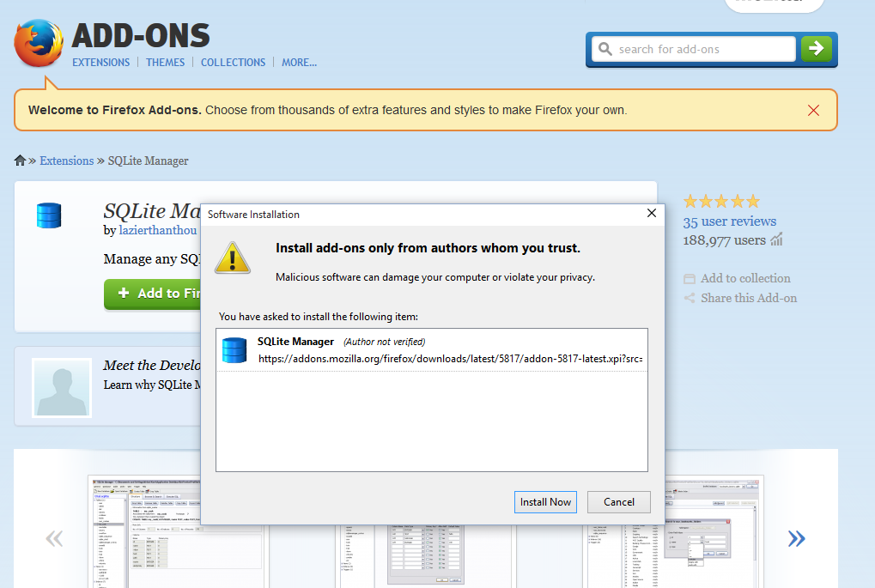Open the lazierthanthou author link

[158, 230]
